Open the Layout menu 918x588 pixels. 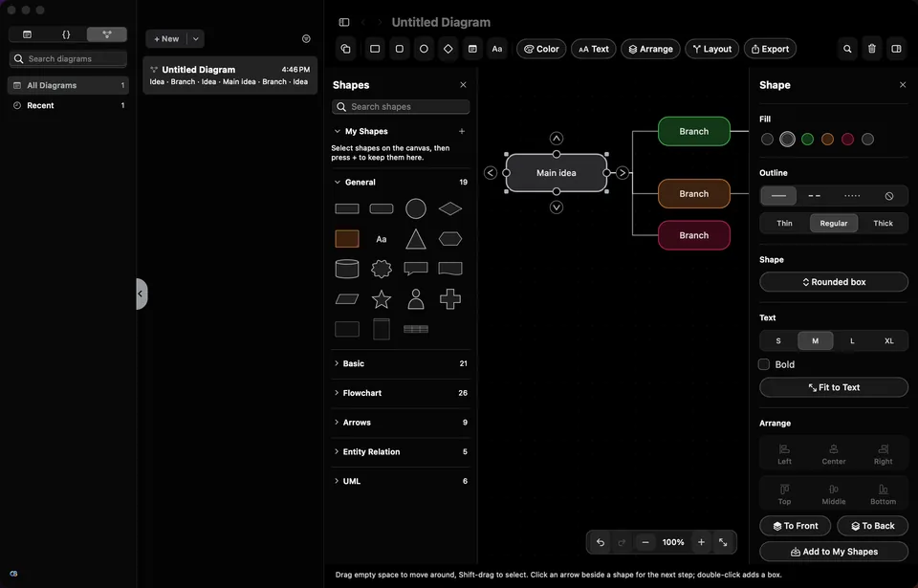711,49
